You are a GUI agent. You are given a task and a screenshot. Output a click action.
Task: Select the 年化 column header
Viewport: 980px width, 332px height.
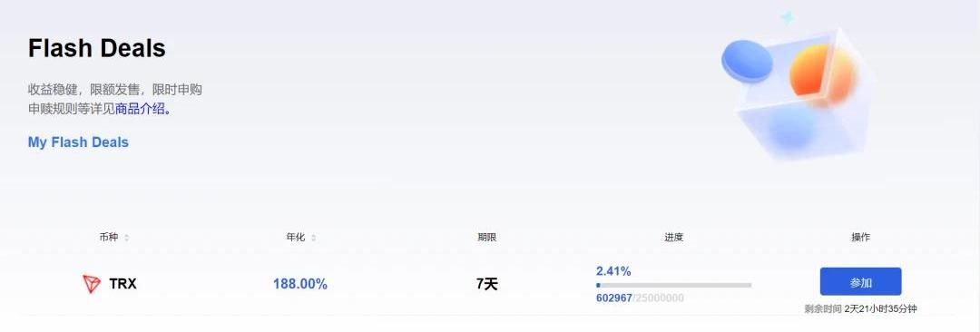click(x=296, y=238)
